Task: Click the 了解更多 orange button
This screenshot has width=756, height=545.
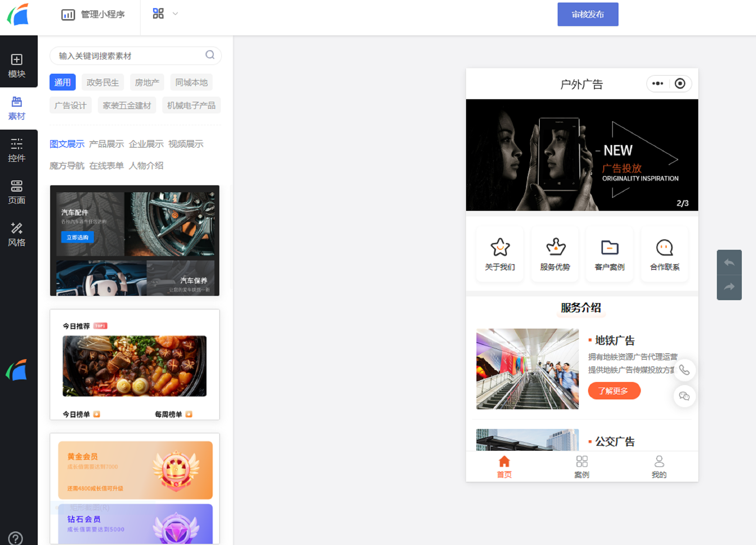Action: click(614, 391)
